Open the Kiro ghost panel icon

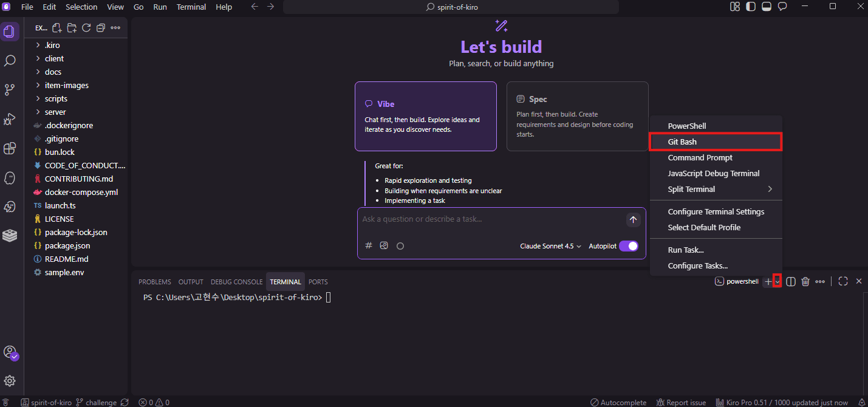(x=10, y=177)
